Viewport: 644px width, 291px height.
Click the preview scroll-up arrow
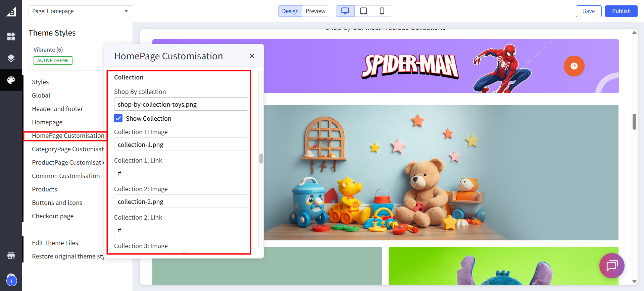coord(634,33)
